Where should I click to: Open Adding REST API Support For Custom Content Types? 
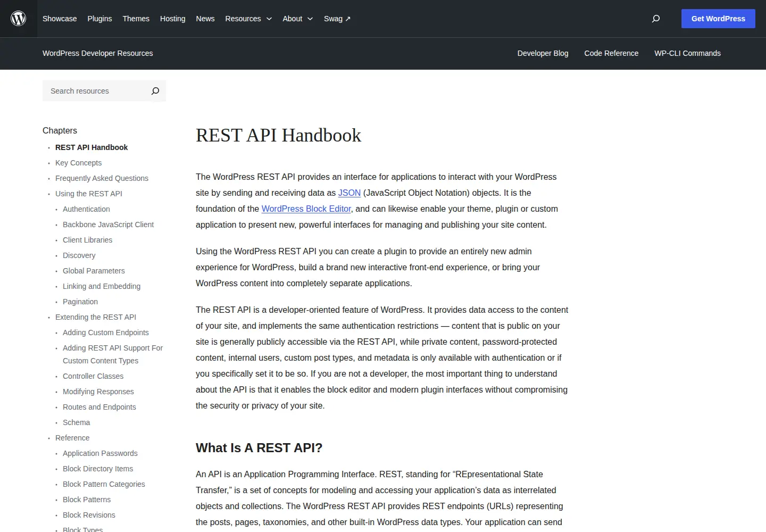[113, 354]
